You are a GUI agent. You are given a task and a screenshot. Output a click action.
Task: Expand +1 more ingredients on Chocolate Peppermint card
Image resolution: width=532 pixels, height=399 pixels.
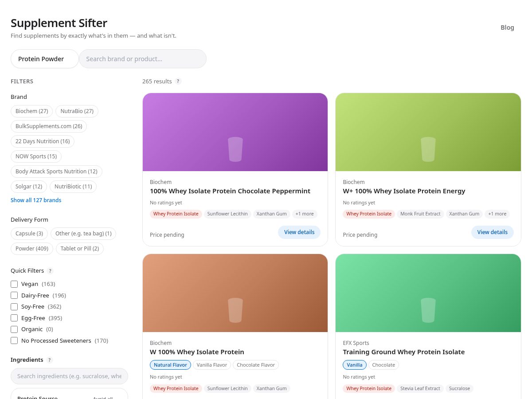pyautogui.click(x=305, y=214)
